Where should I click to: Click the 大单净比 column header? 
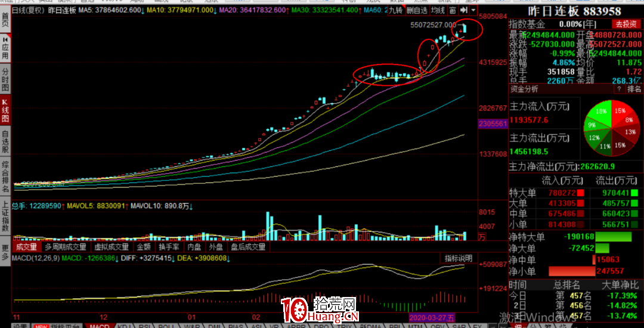coord(620,284)
